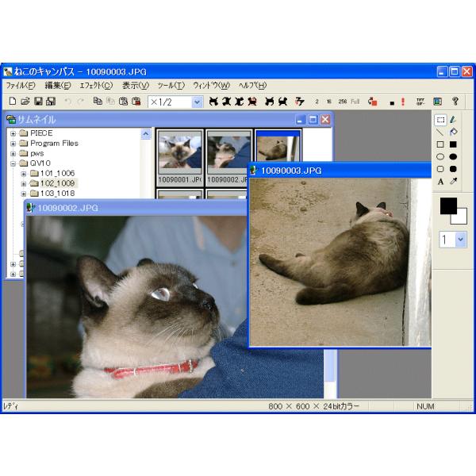Open the エフェクト(C) menu
The image size is (476, 476).
click(96, 85)
